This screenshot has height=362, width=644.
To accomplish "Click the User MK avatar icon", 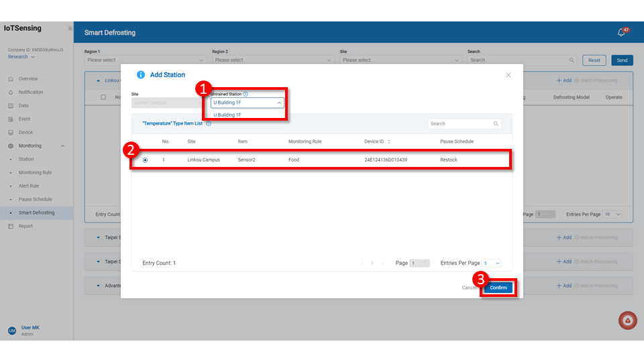I will (x=11, y=330).
